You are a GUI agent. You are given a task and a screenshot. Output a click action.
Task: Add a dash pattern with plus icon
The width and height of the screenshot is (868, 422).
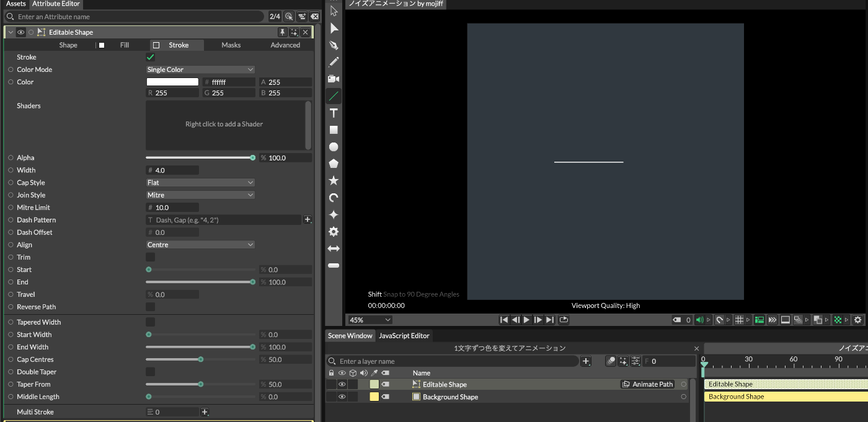click(308, 219)
